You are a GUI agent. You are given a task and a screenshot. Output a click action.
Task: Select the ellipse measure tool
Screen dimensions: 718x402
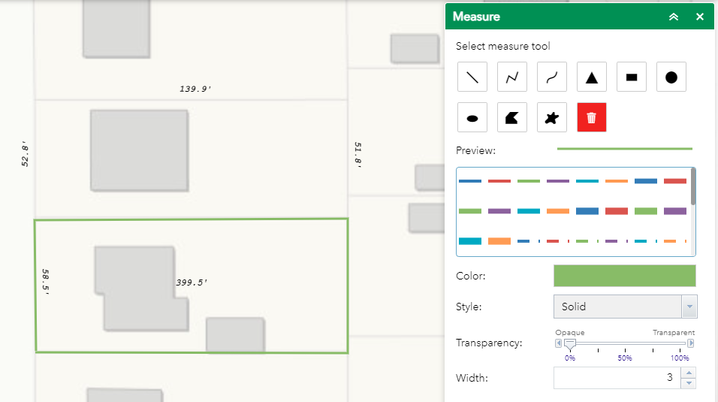point(472,117)
